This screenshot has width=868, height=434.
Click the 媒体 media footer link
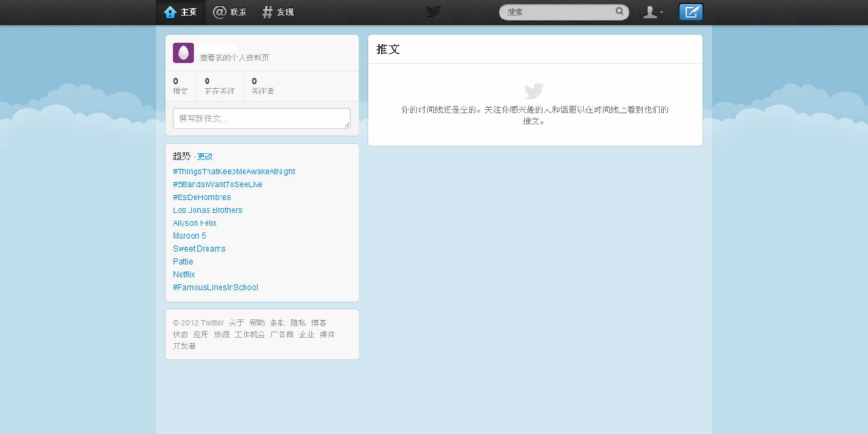[x=327, y=334]
